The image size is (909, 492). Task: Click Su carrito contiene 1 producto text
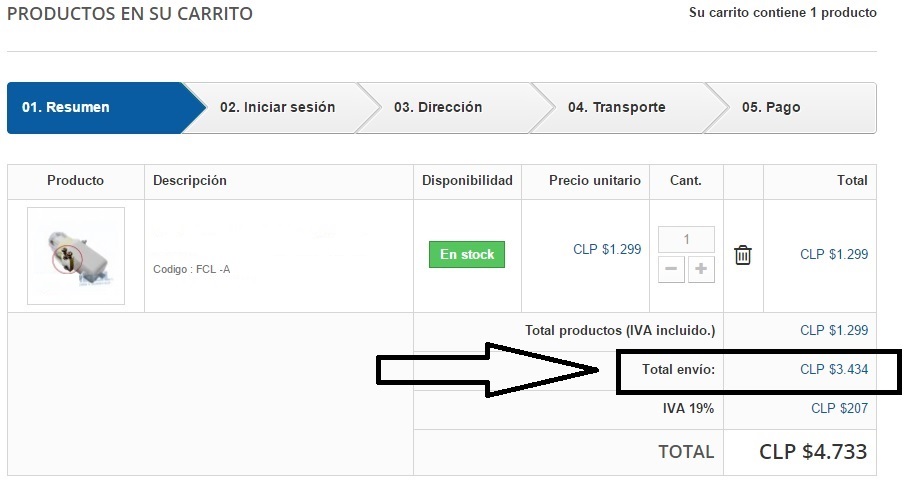pyautogui.click(x=782, y=13)
